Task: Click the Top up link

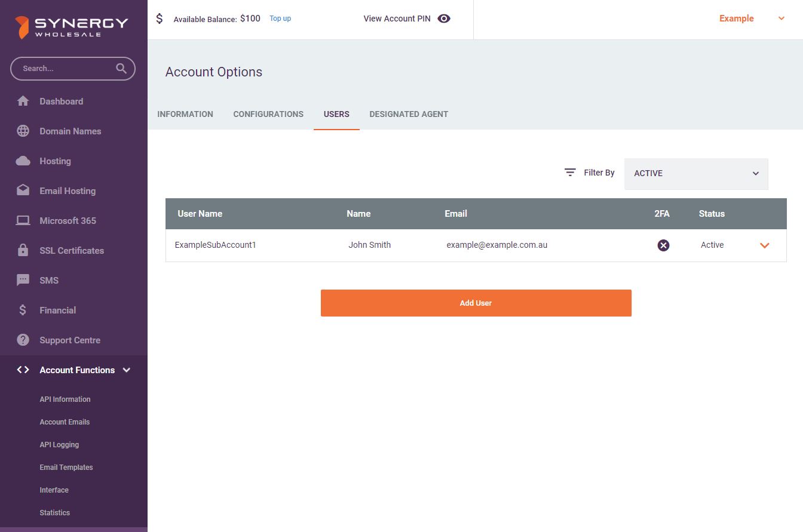Action: tap(280, 19)
